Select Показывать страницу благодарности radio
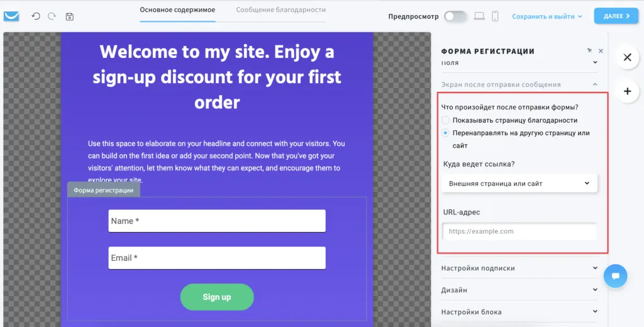 tap(445, 120)
